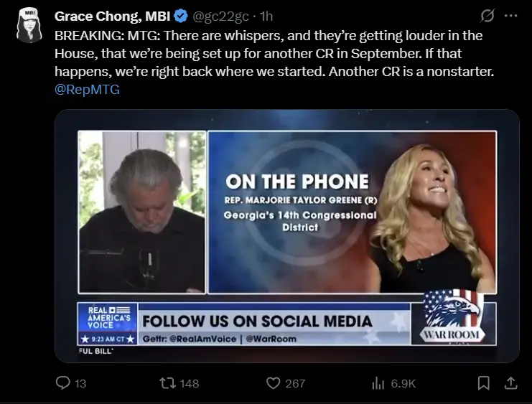Play the Marjorie Taylor Greene video
This screenshot has width=532, height=404.
click(287, 236)
